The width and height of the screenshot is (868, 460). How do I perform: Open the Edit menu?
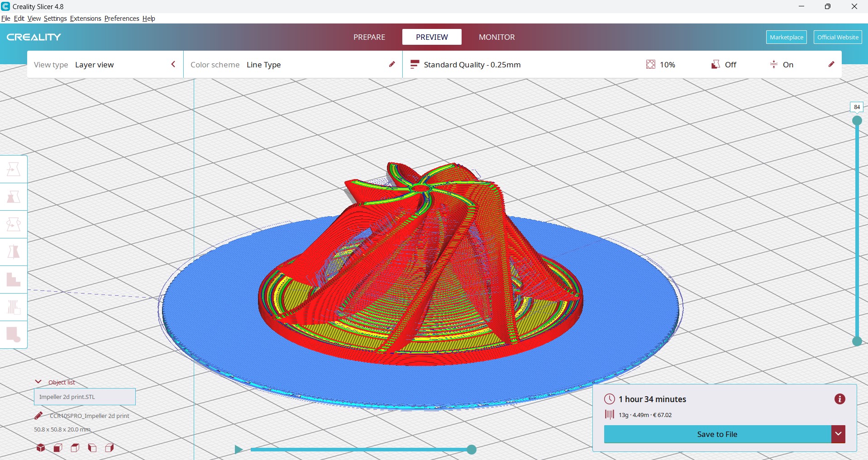pyautogui.click(x=19, y=19)
